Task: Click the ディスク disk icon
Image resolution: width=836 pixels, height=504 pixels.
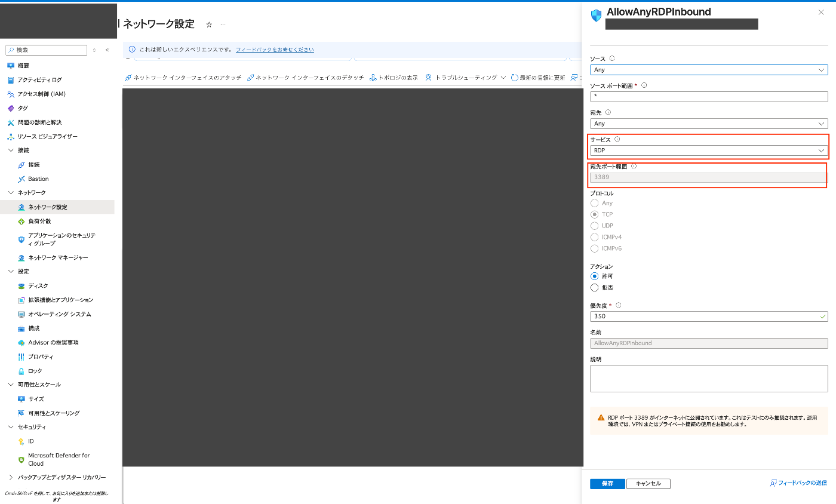Action: 21,286
